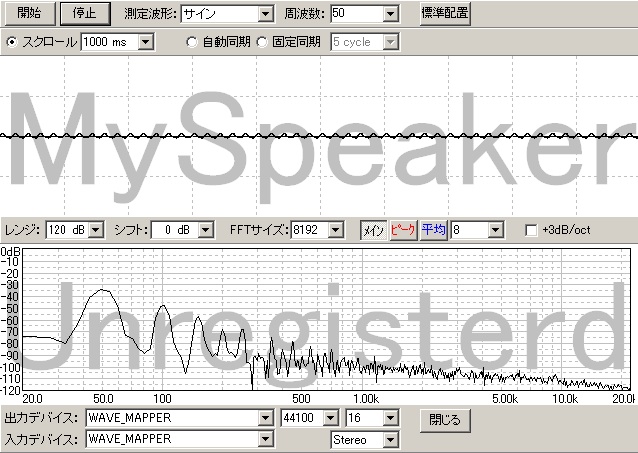This screenshot has width=638, height=453.
Task: Click the 500 Hz frequency axis label
Action: [301, 399]
